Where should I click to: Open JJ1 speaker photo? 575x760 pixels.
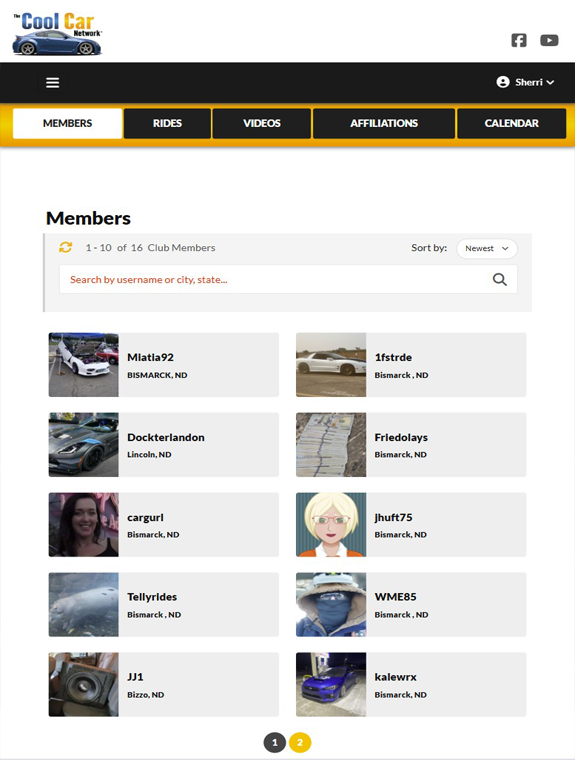click(x=83, y=684)
